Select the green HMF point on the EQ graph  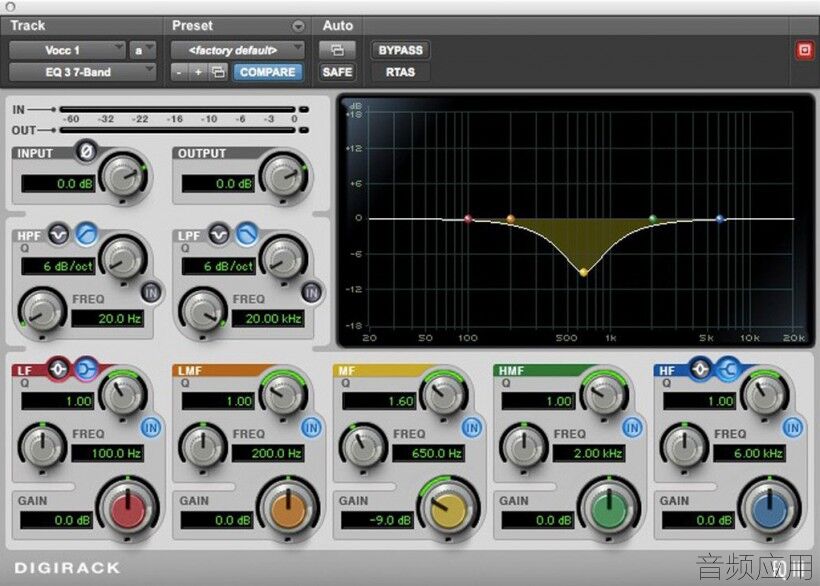coord(653,219)
